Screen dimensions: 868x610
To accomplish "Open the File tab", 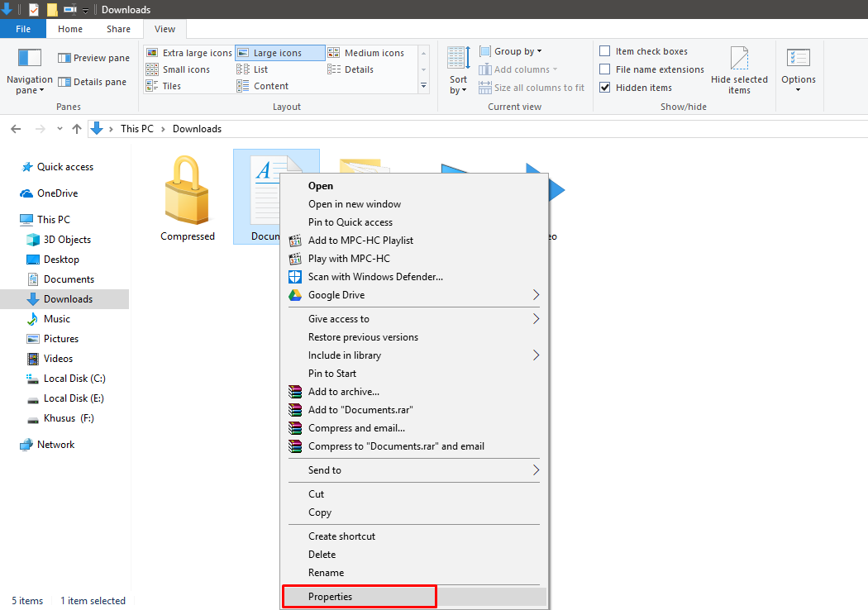I will click(x=23, y=29).
